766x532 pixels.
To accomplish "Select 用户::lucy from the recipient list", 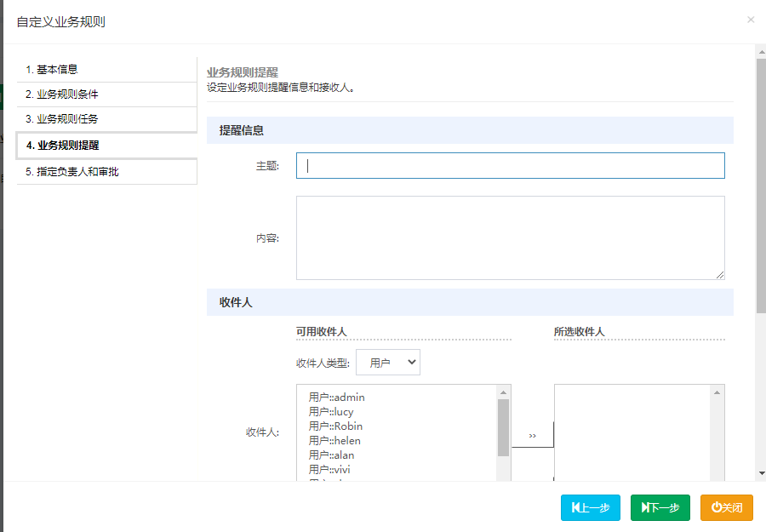I will pos(331,412).
